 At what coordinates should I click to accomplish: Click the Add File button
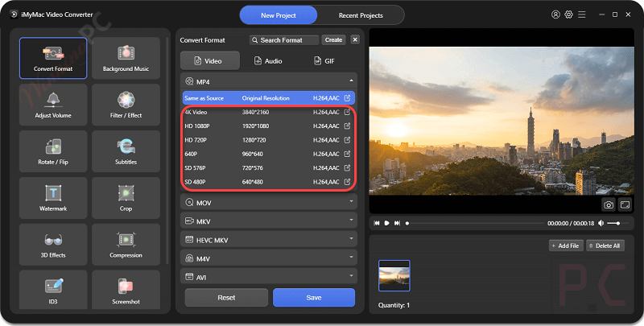[x=566, y=246]
